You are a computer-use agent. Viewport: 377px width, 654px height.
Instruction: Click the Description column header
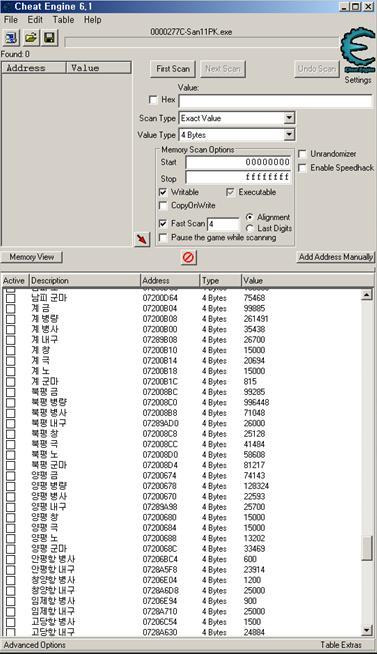tap(85, 281)
